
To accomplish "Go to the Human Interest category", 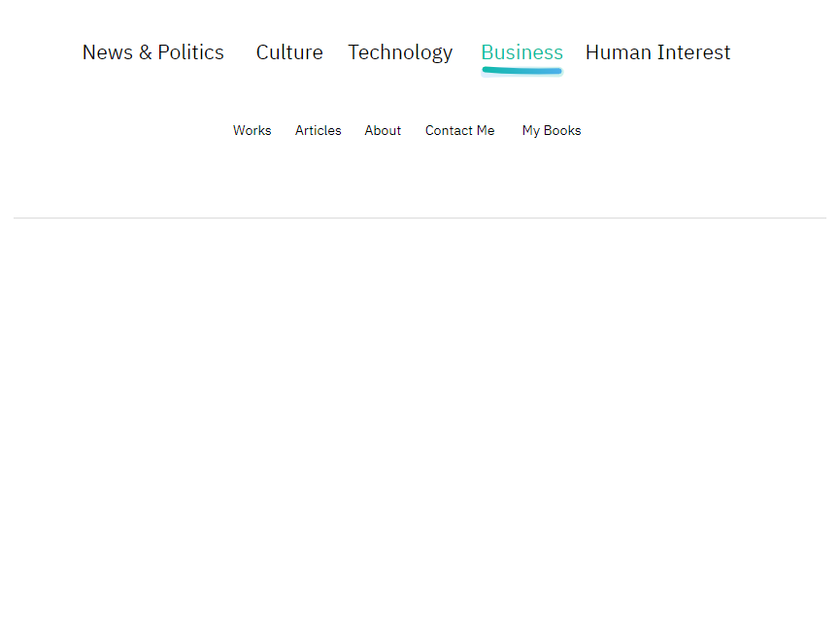I will click(657, 52).
